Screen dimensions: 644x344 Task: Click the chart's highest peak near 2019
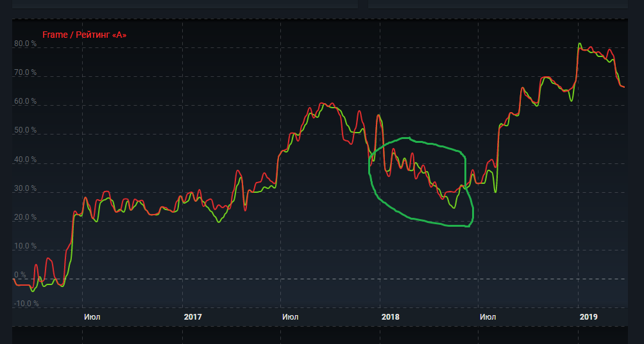point(579,44)
